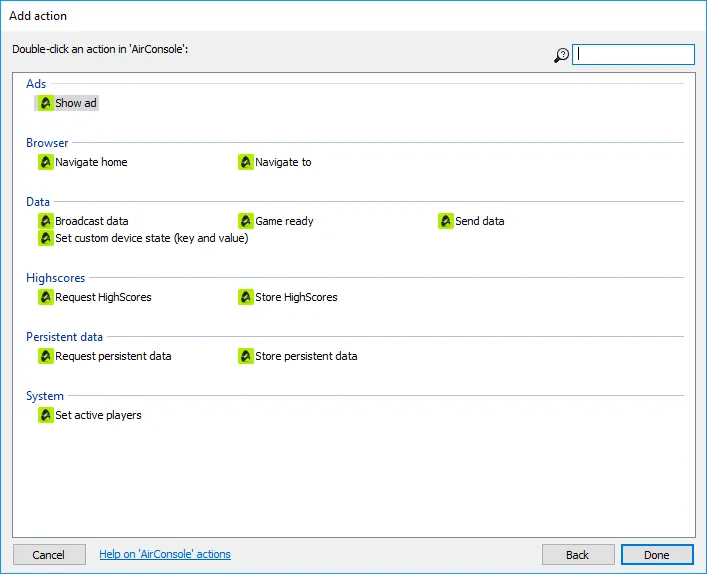Select the 'Store HighScores' action label
Screen dimensions: 707x574
pyautogui.click(x=296, y=297)
